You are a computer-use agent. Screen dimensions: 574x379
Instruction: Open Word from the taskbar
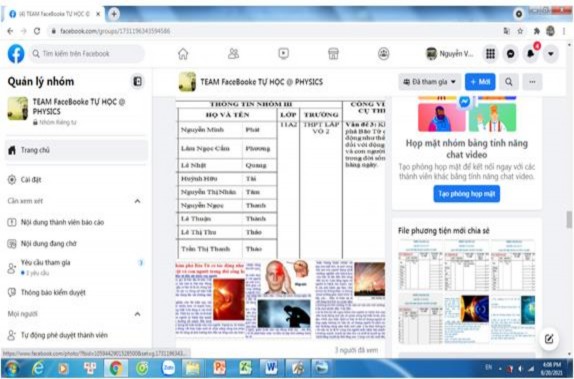271,368
